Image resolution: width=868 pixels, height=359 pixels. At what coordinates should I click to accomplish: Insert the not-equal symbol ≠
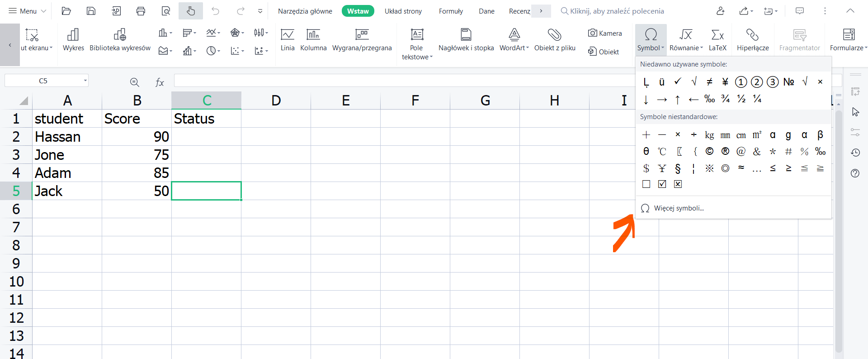709,81
